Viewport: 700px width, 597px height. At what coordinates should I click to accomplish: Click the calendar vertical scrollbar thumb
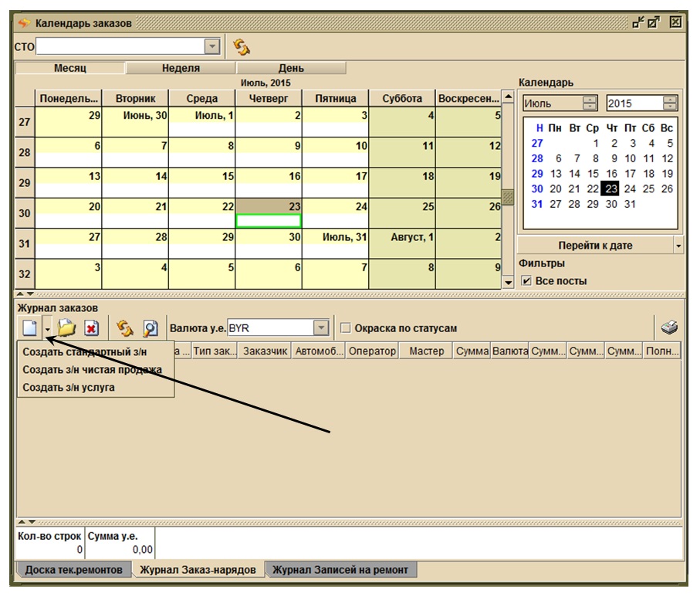coord(508,197)
